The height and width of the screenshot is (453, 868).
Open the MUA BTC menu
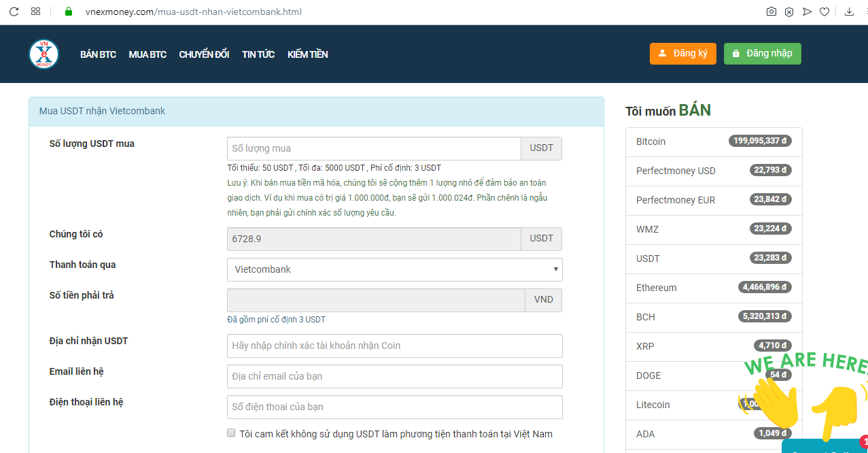(x=147, y=54)
